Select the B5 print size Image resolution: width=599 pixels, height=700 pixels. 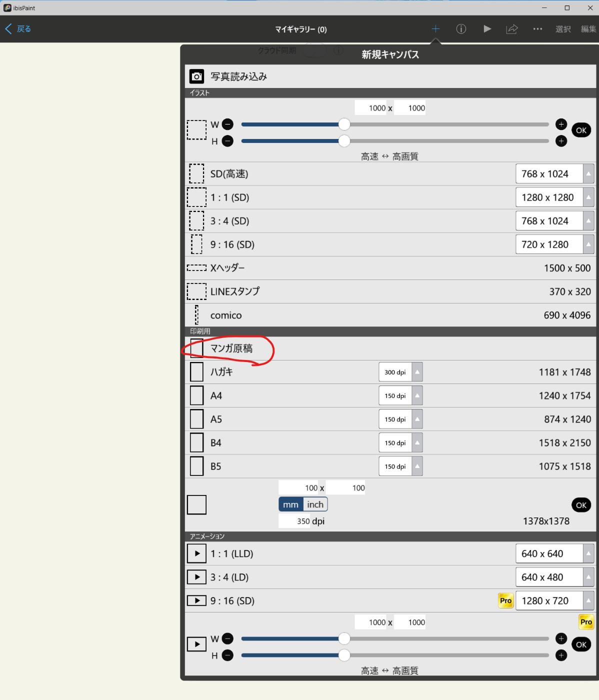[x=390, y=466]
